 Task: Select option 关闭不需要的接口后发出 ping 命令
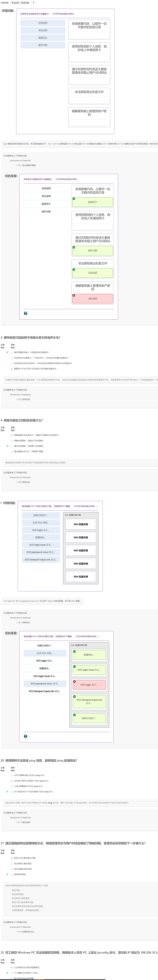pos(12,775)
